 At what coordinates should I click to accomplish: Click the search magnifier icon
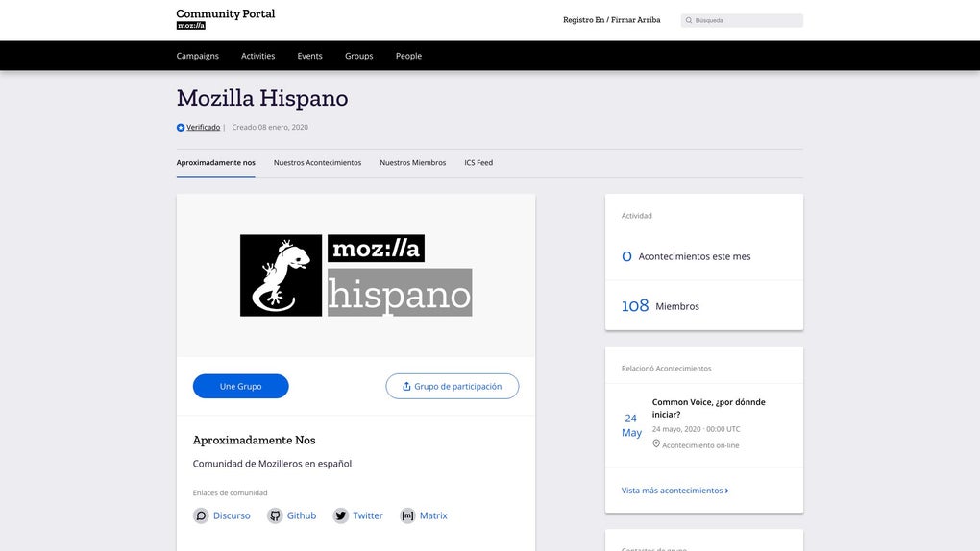point(689,20)
